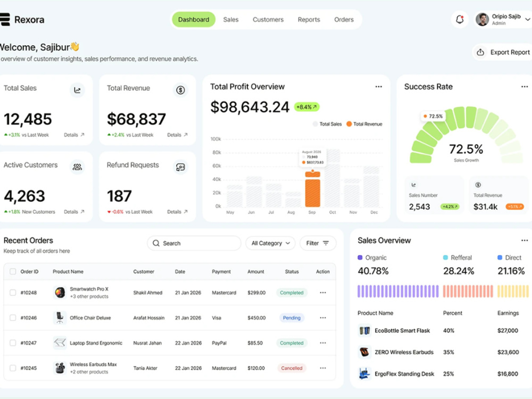Screen dimensions: 532x399
Task: Open actions menu for order #10246
Action: tap(323, 318)
